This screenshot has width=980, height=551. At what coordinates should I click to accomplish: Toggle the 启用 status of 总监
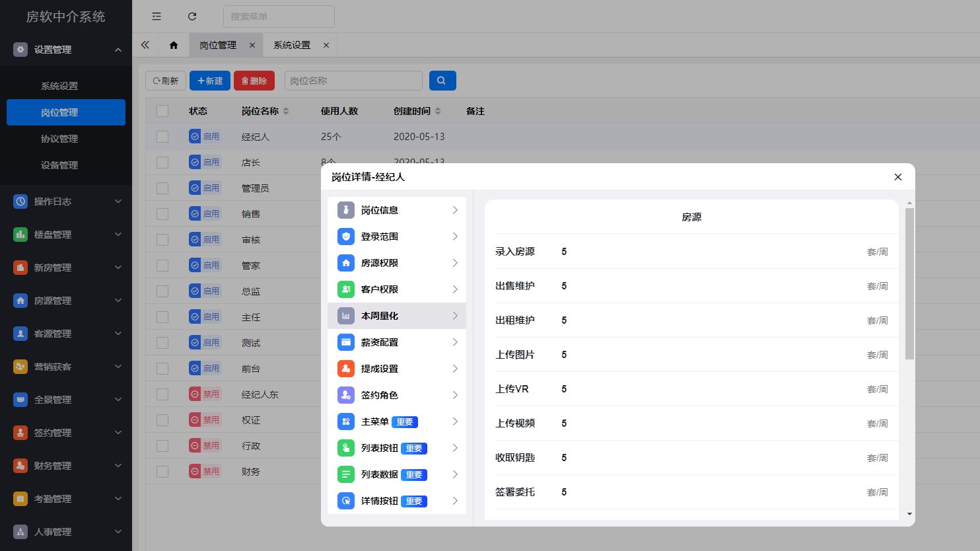205,291
